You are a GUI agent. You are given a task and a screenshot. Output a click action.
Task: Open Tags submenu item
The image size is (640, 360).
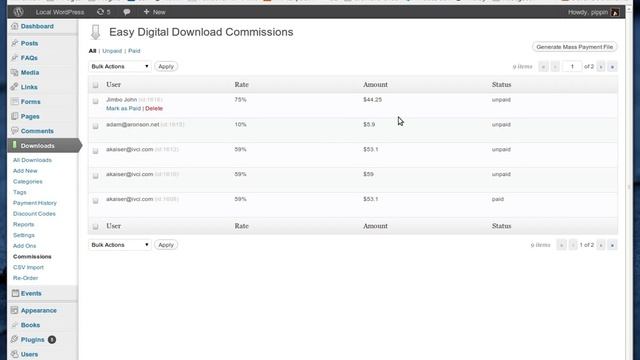(20, 192)
